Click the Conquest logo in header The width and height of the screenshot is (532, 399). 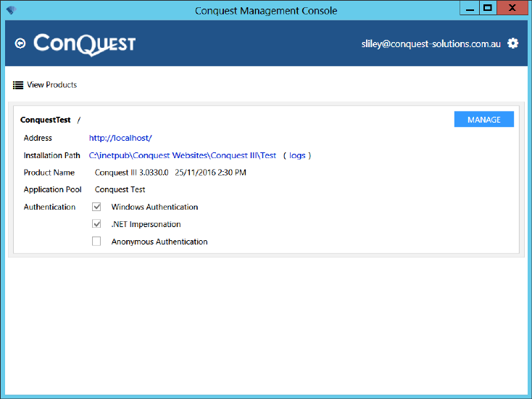click(x=85, y=44)
